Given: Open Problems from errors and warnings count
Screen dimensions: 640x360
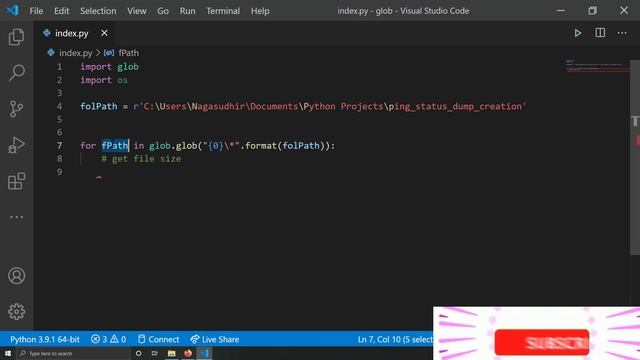Looking at the screenshot, I should click(x=109, y=340).
